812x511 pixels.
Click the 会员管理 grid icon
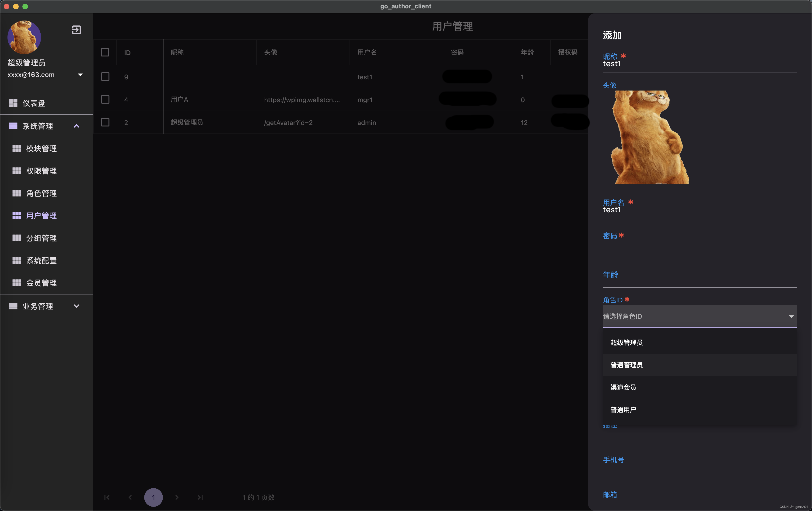click(x=17, y=283)
